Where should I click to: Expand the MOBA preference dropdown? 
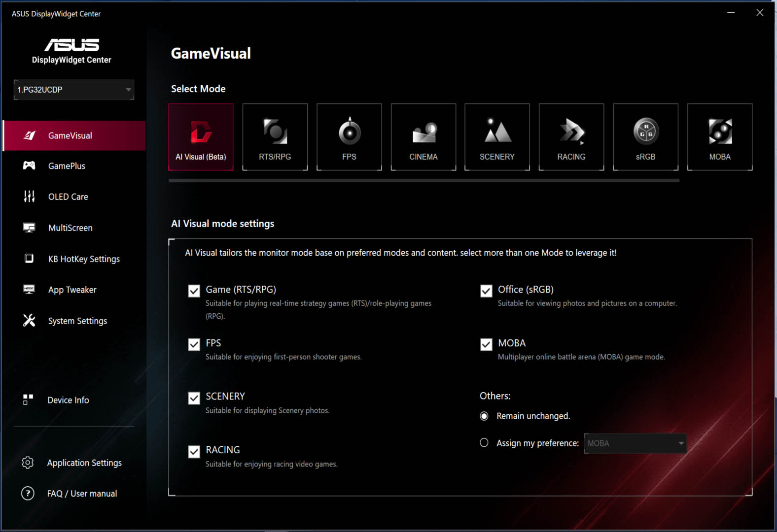(x=636, y=443)
